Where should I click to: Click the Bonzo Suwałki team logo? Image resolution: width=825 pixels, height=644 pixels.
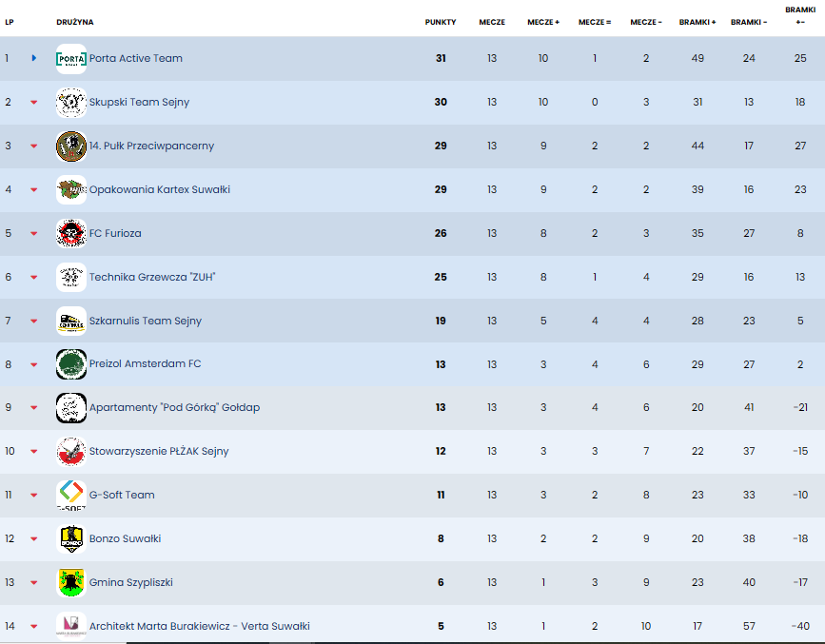coord(71,538)
